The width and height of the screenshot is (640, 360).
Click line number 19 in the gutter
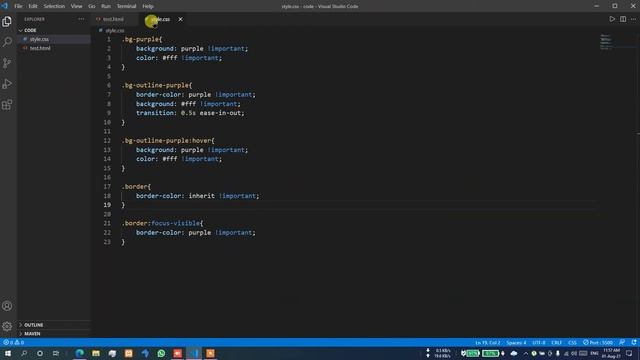point(107,205)
